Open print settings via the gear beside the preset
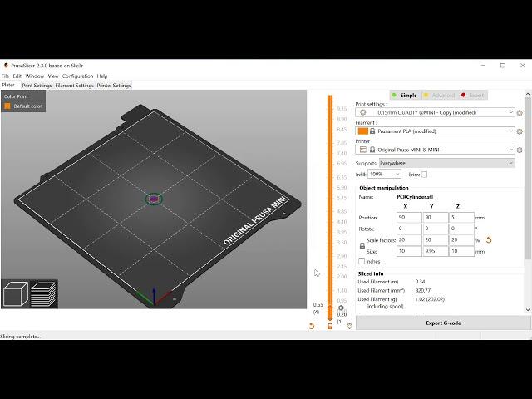This screenshot has height=399, width=532. 520,113
